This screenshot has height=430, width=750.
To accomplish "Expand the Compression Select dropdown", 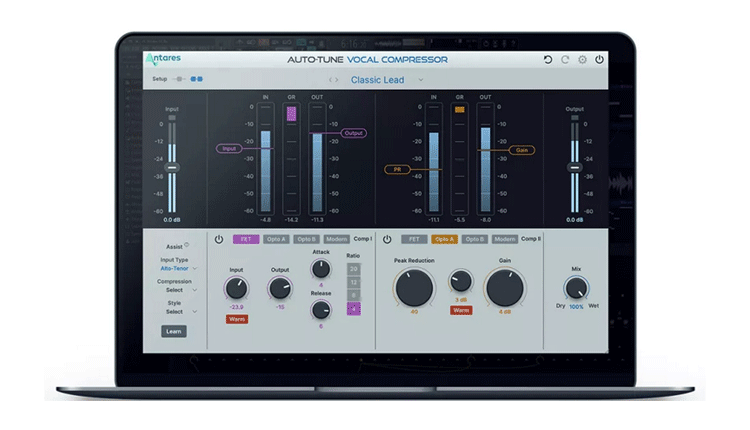I will point(180,290).
